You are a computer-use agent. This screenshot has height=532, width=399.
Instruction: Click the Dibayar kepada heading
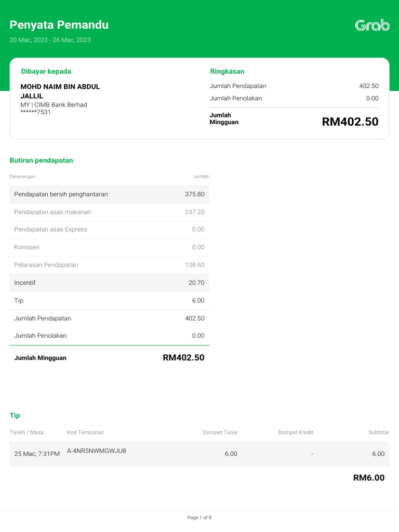pyautogui.click(x=46, y=71)
